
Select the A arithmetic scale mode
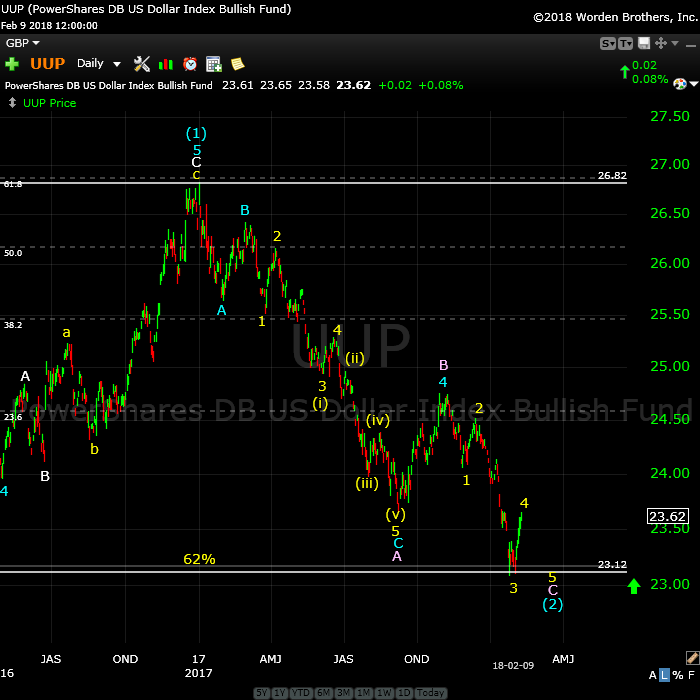(652, 675)
